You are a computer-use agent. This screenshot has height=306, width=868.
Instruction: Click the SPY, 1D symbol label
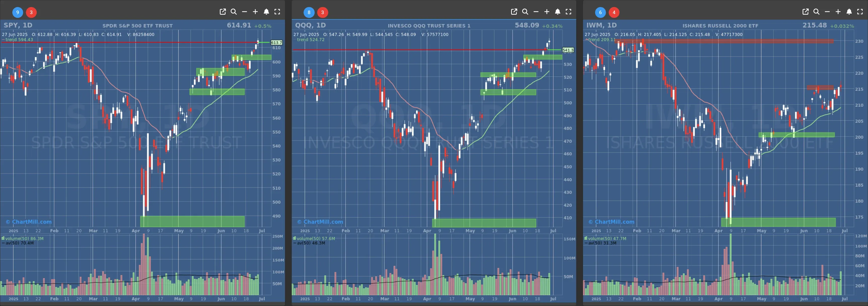pyautogui.click(x=18, y=25)
